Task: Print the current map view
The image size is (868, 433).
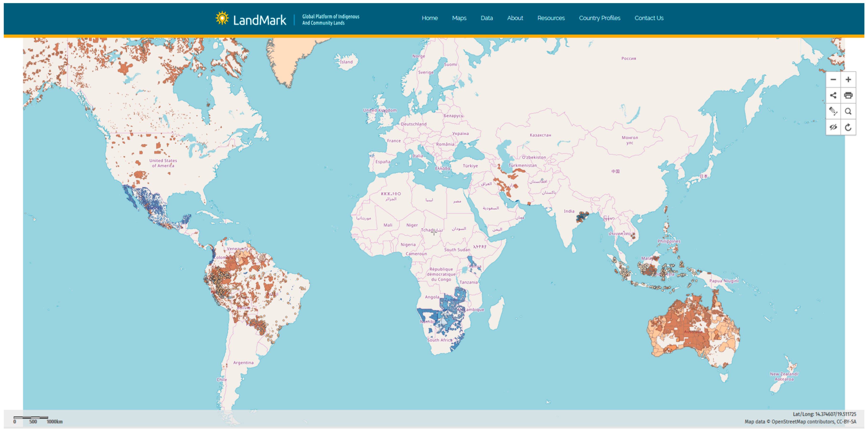Action: (848, 95)
